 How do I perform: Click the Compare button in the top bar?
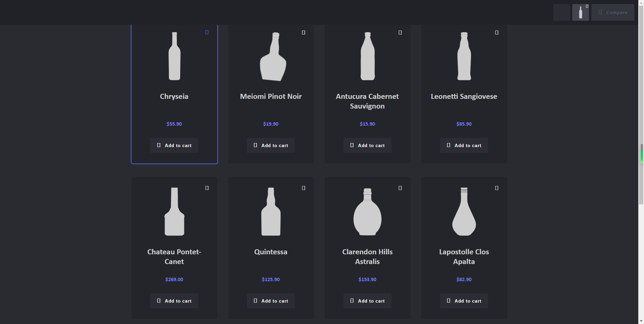[x=612, y=12]
